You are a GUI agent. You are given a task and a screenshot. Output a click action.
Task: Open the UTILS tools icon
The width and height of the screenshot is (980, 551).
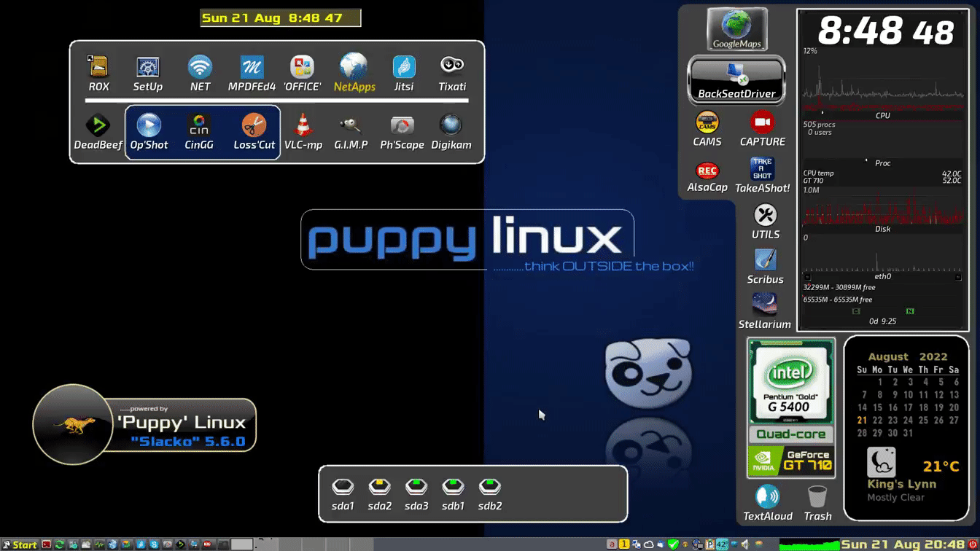(766, 222)
